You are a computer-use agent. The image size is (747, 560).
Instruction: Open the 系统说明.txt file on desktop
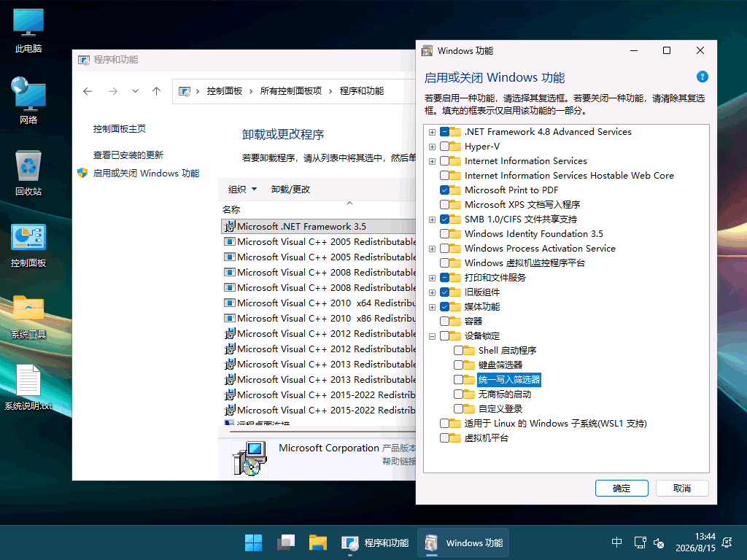point(28,387)
